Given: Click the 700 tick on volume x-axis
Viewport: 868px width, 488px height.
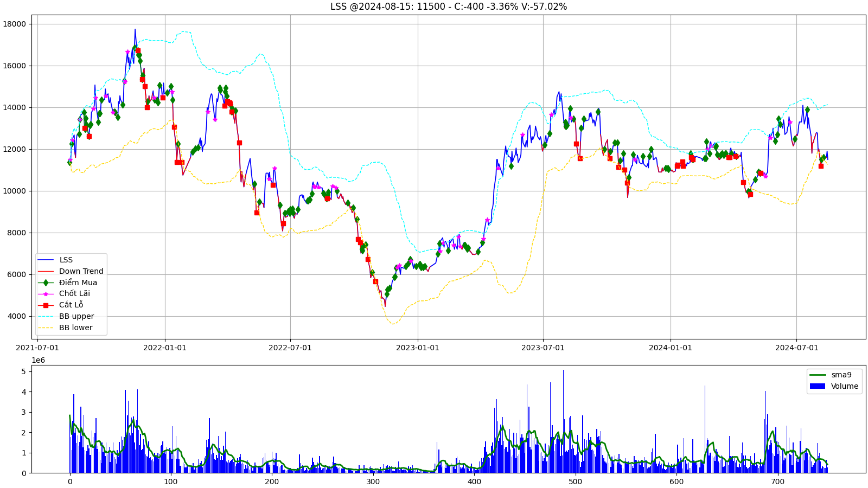Looking at the screenshot, I should tap(777, 481).
